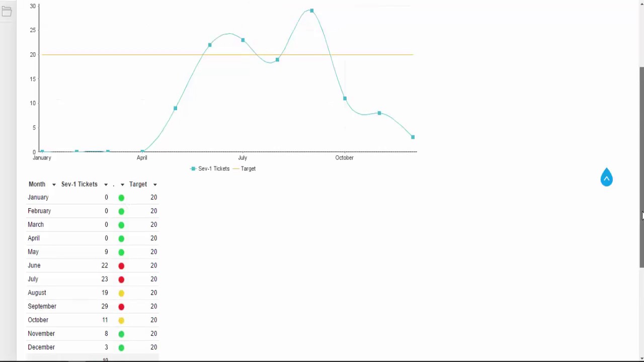The height and width of the screenshot is (362, 644).
Task: Sort by the Month column header
Action: pos(37,184)
